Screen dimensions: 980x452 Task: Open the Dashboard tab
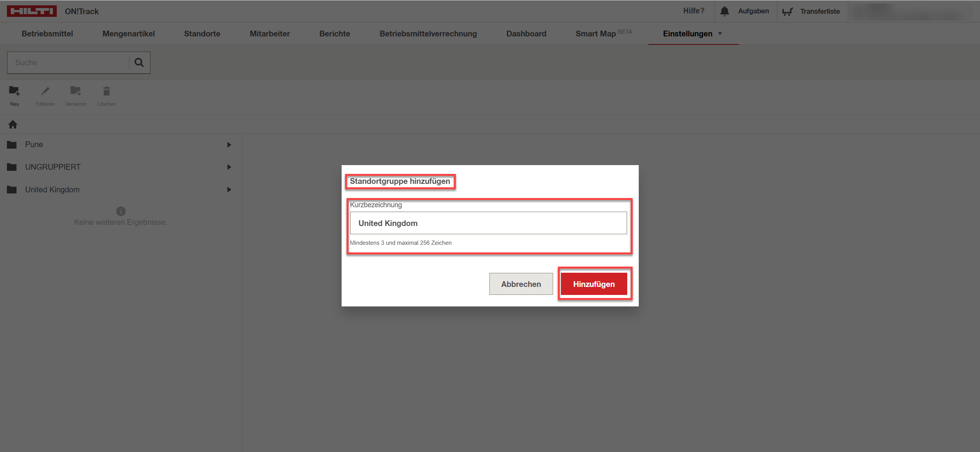(x=526, y=34)
